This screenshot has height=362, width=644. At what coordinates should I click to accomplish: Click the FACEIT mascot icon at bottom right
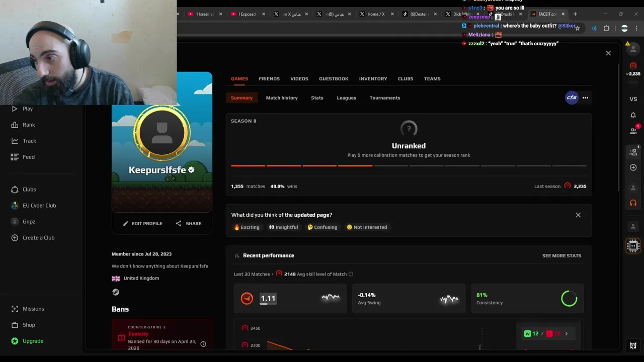click(633, 345)
